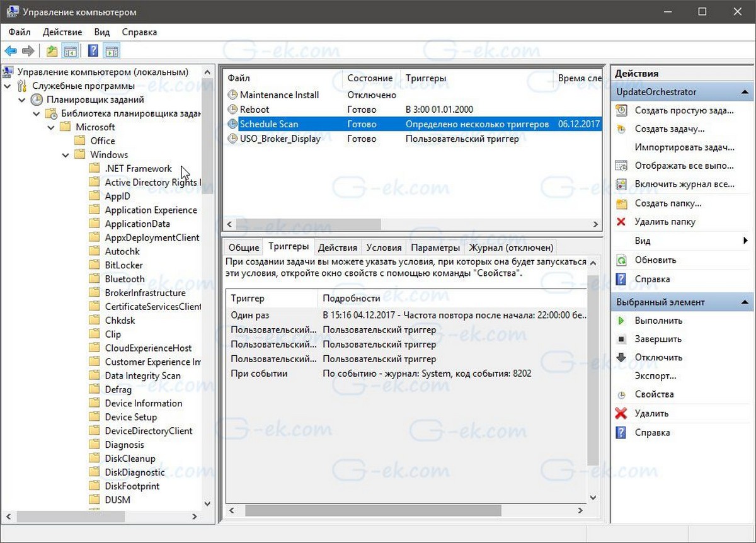Image resolution: width=756 pixels, height=543 pixels.
Task: Click the red X icon beside Удалить
Action: [x=622, y=414]
